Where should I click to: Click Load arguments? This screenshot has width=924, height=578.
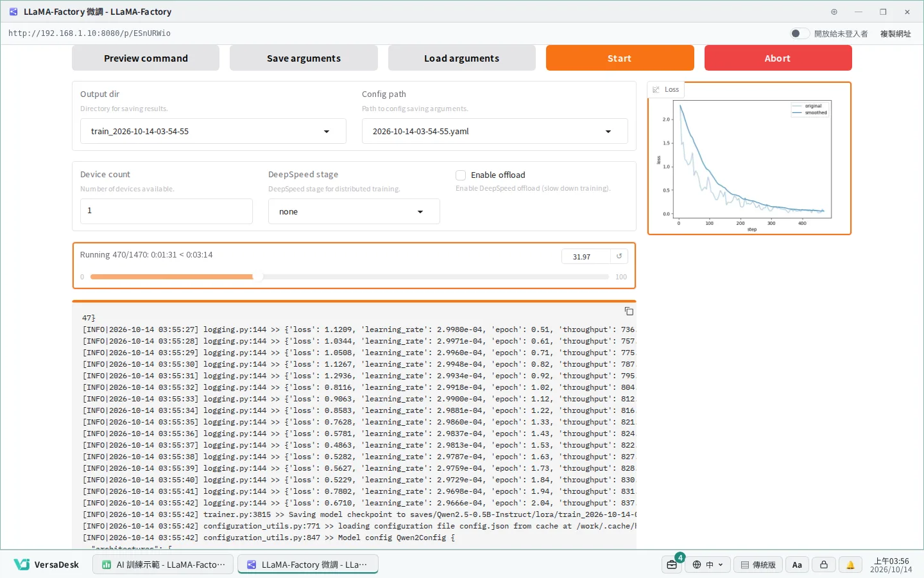(461, 58)
